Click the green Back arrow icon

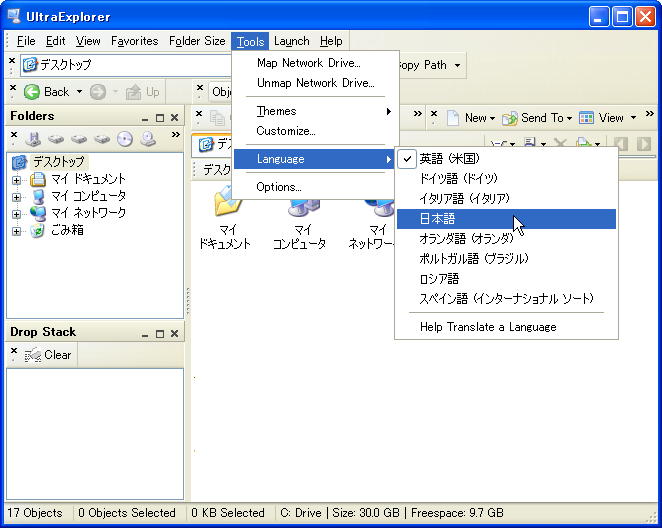click(x=32, y=92)
